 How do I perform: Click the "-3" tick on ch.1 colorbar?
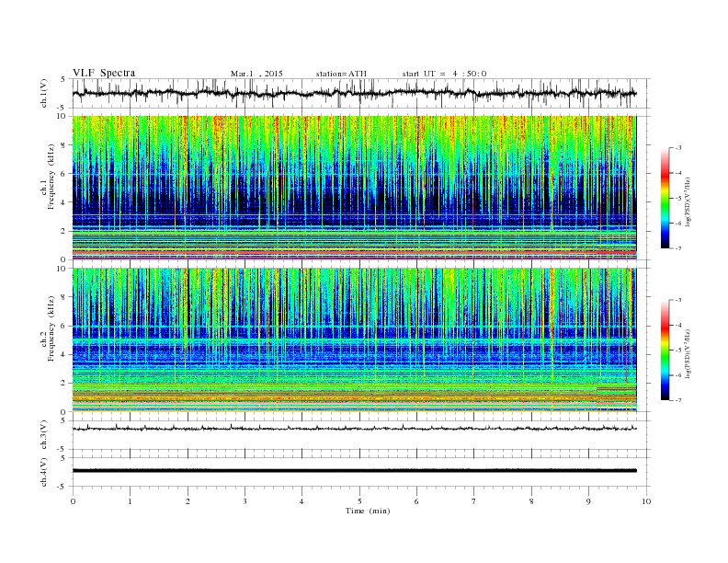(677, 148)
